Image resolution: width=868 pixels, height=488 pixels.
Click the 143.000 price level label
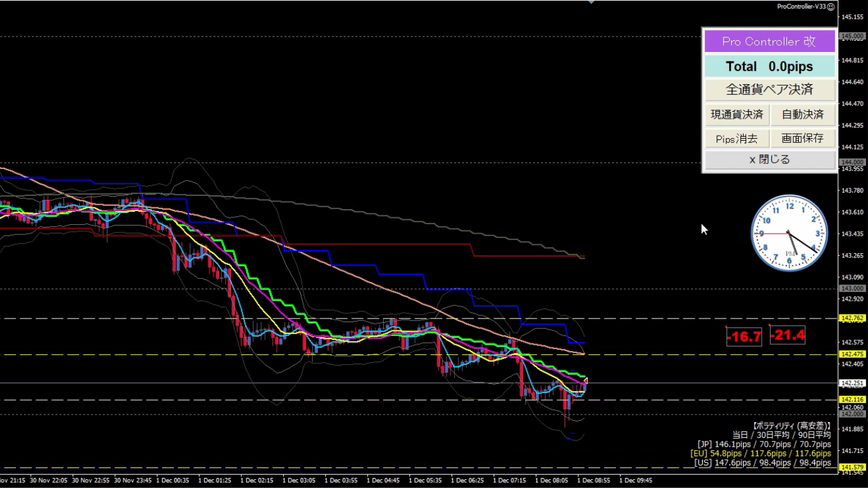(x=853, y=288)
